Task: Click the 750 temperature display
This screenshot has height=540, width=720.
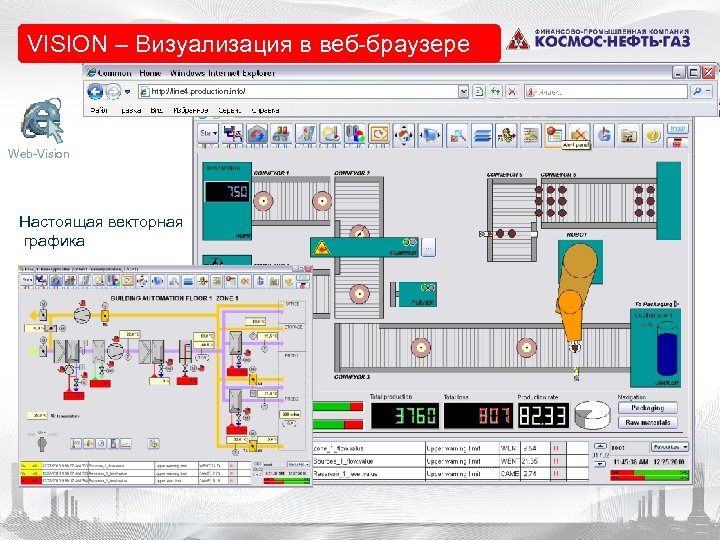Action: (227, 192)
